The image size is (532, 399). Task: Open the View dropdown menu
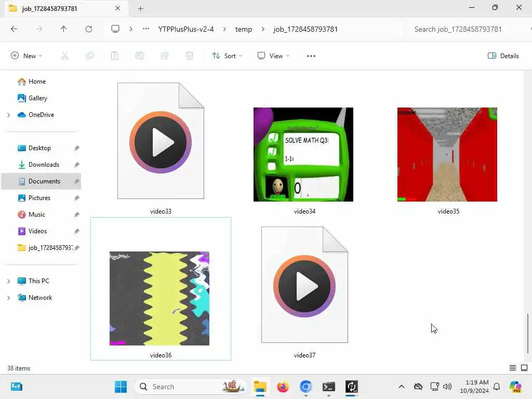click(x=273, y=56)
